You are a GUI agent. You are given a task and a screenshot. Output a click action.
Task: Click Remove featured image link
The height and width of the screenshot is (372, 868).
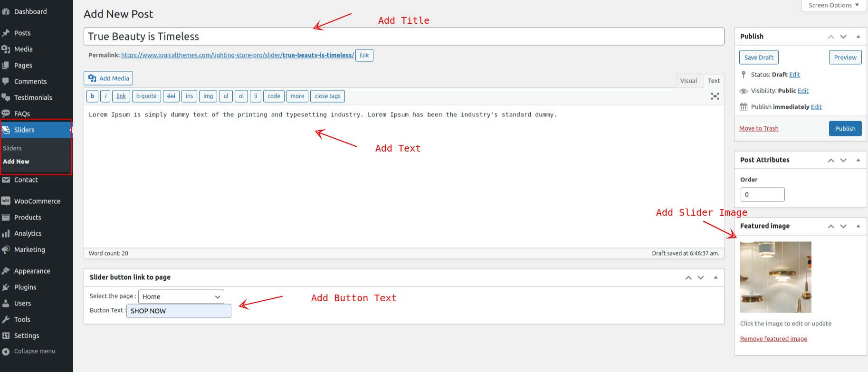click(x=773, y=339)
